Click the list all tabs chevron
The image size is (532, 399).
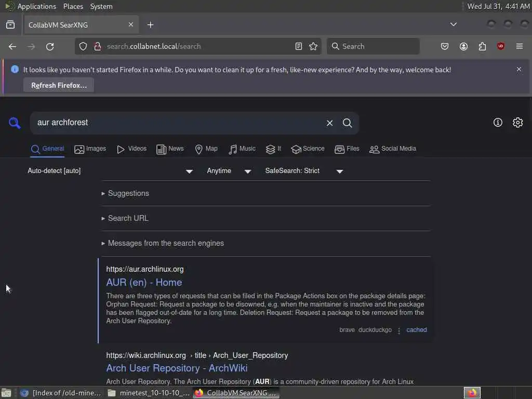453,24
